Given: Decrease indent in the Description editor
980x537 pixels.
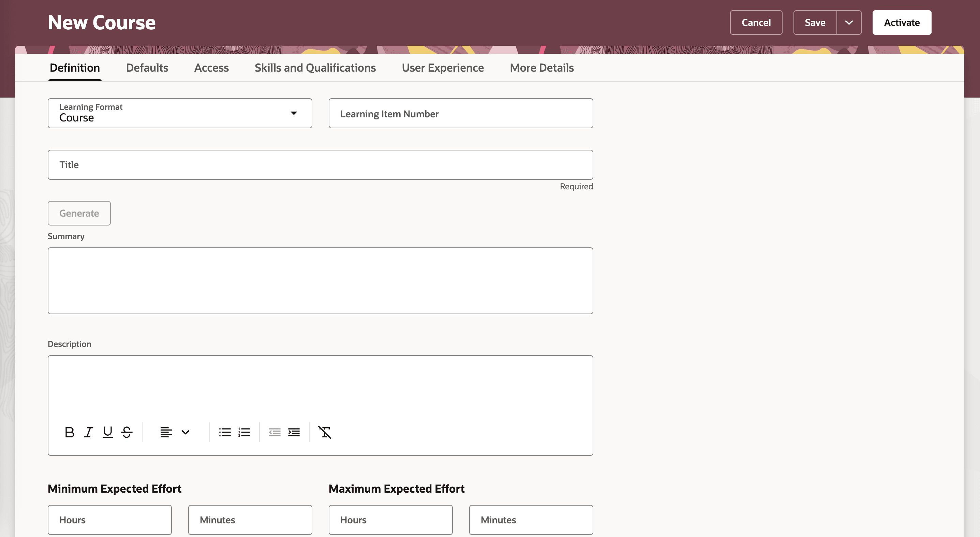Looking at the screenshot, I should pos(275,432).
